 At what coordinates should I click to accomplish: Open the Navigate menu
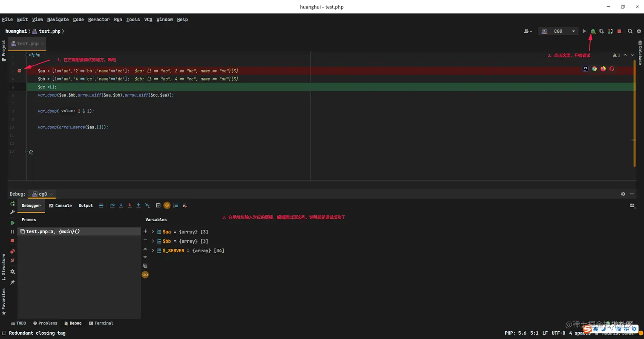(58, 20)
